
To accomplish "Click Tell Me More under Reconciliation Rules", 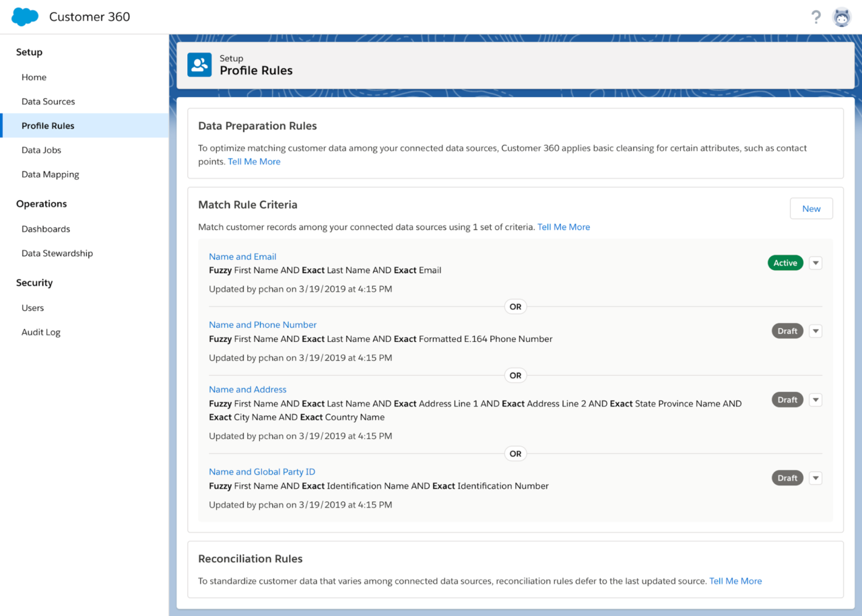I will click(735, 581).
